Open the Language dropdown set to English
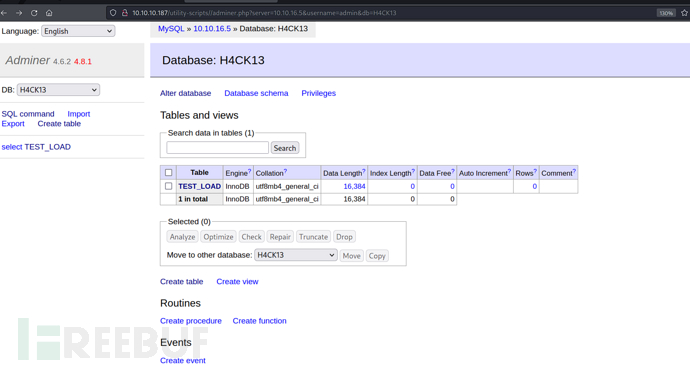 pos(78,31)
